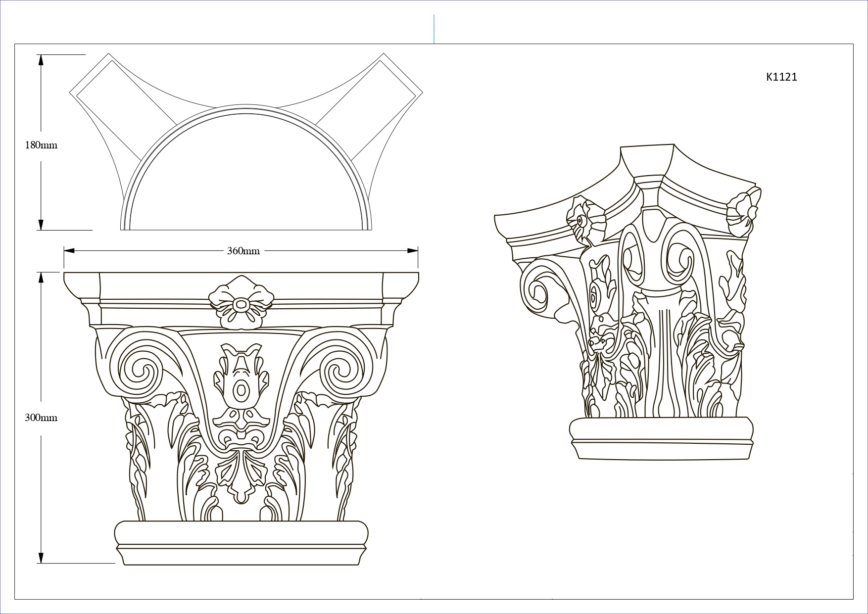The width and height of the screenshot is (868, 614).
Task: Select the 180mm depth dimension text
Action: click(x=41, y=145)
